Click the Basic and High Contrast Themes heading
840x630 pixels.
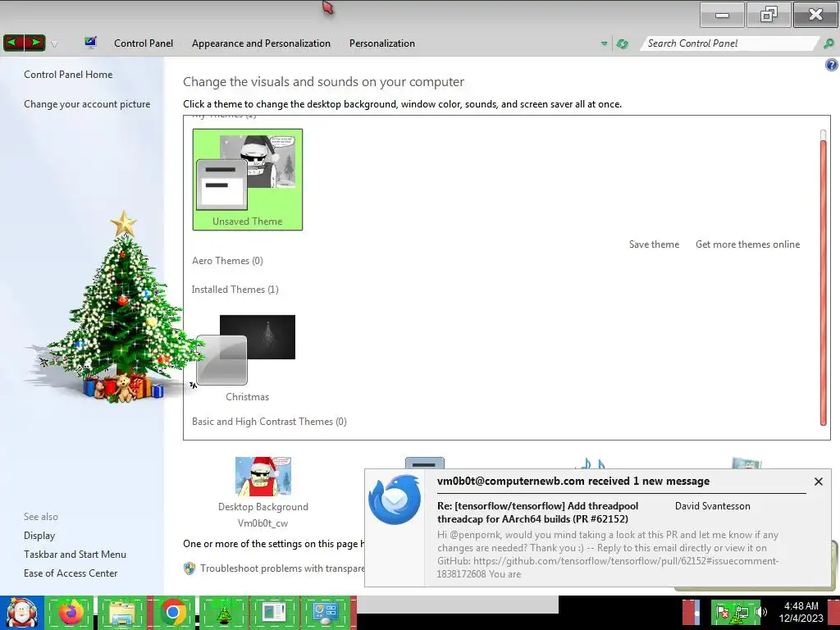click(x=269, y=422)
